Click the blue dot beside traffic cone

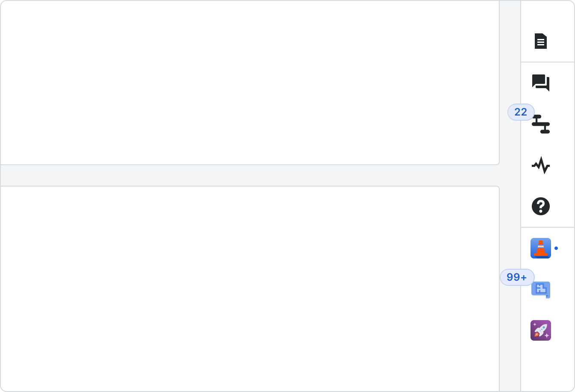pos(556,248)
